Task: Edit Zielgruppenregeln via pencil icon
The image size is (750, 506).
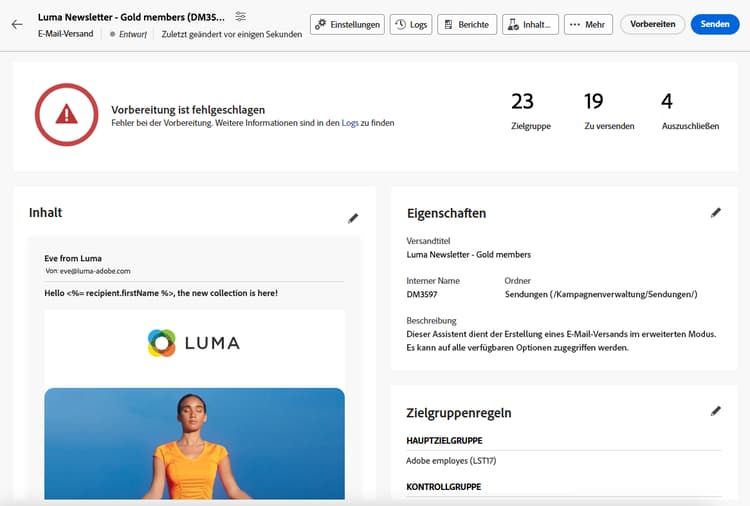Action: coord(716,411)
